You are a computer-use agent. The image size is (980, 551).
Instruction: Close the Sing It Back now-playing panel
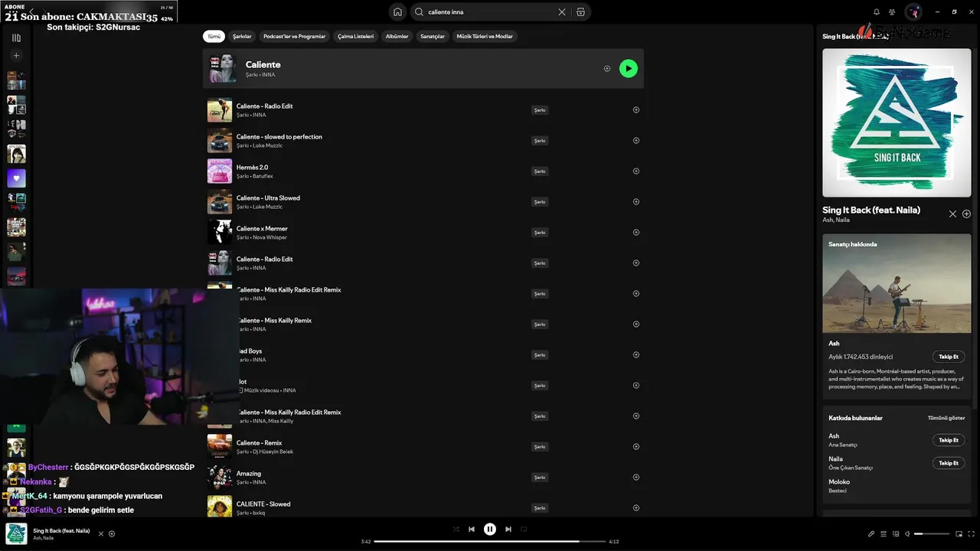pos(952,214)
